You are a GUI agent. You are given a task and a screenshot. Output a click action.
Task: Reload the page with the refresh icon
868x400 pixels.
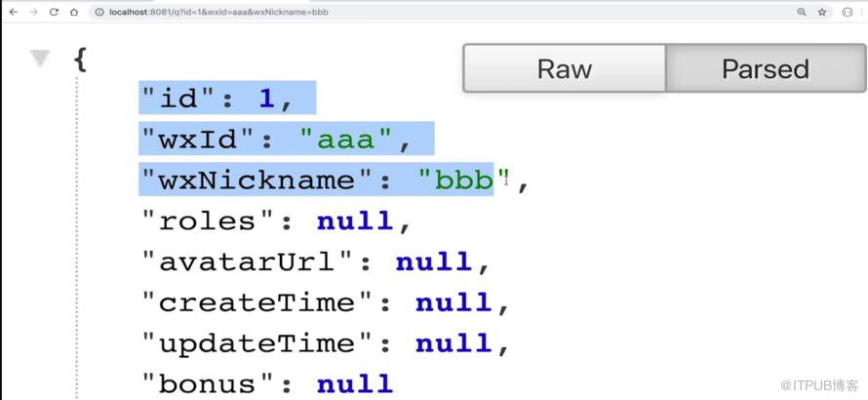[x=54, y=12]
